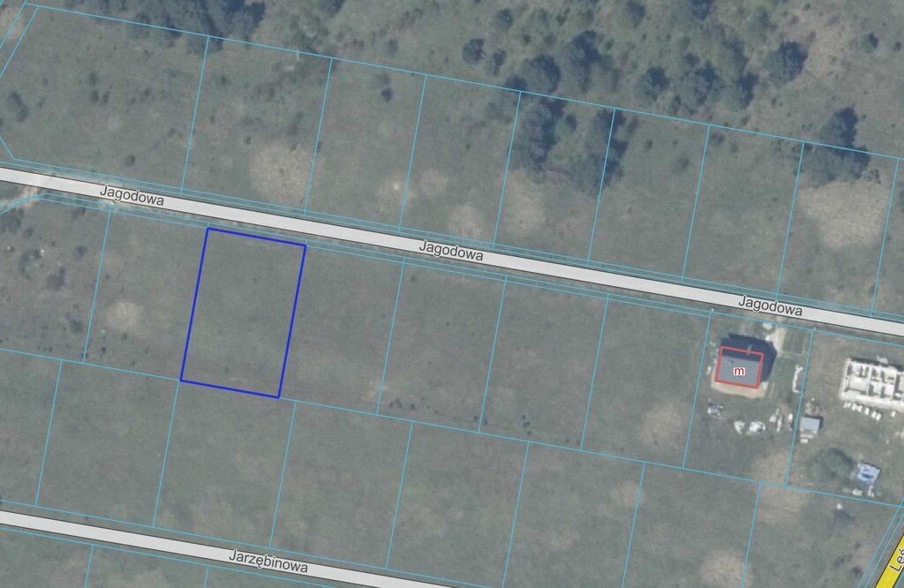Click the small gray shed below the house
The height and width of the screenshot is (588, 904).
810,426
